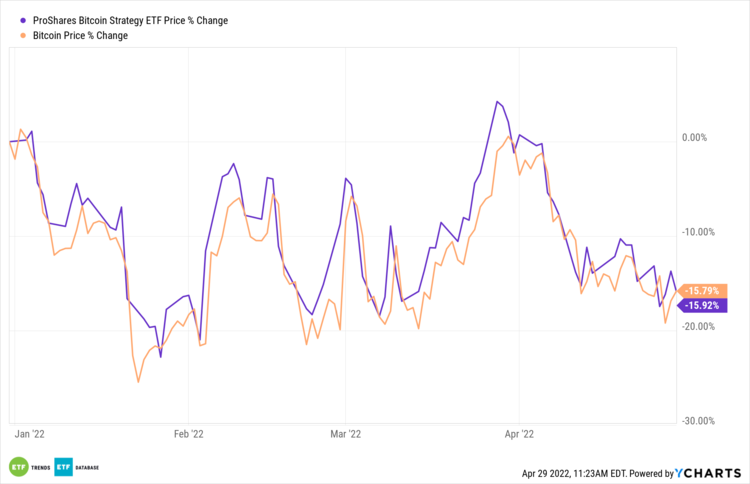Click the Mar '22 axis label

point(344,435)
